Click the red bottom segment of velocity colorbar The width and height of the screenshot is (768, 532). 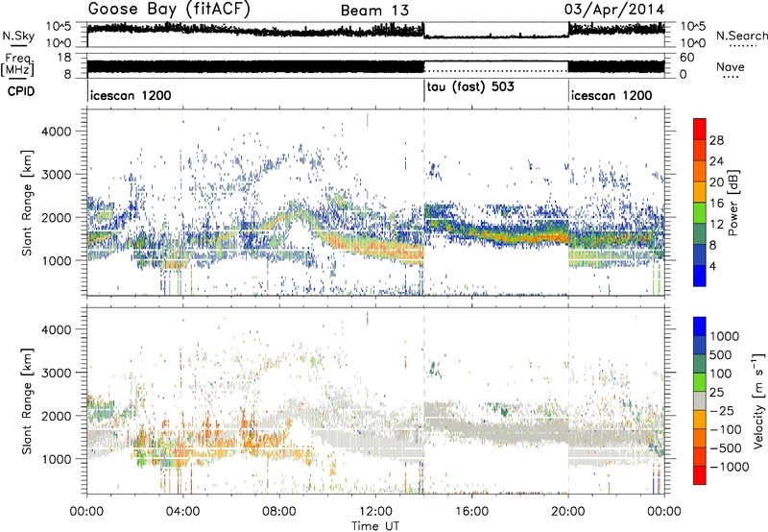[x=700, y=475]
